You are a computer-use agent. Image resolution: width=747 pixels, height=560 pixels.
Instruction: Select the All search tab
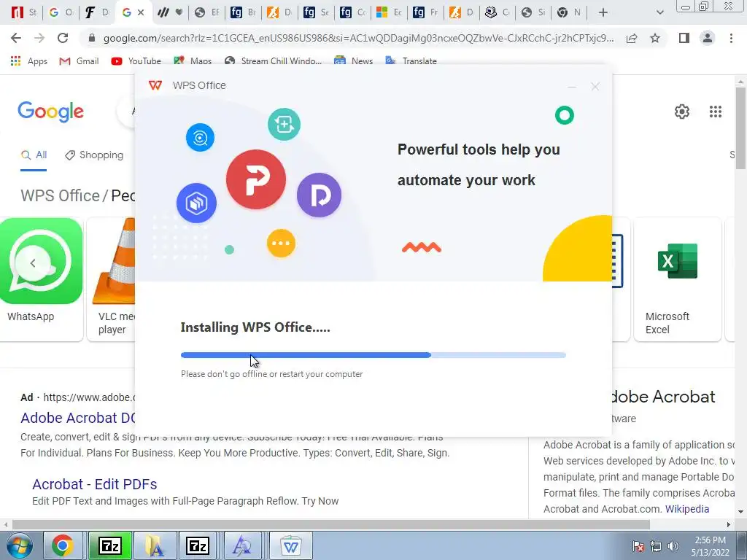point(34,155)
